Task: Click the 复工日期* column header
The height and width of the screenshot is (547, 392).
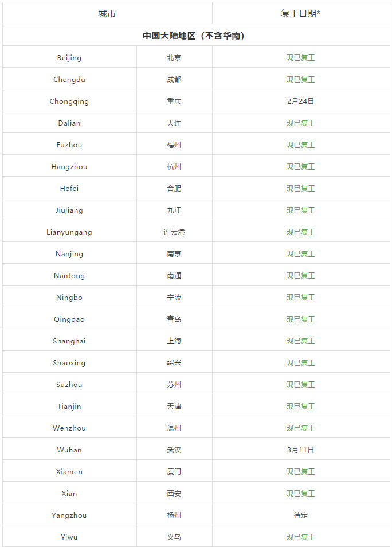Action: (301, 13)
